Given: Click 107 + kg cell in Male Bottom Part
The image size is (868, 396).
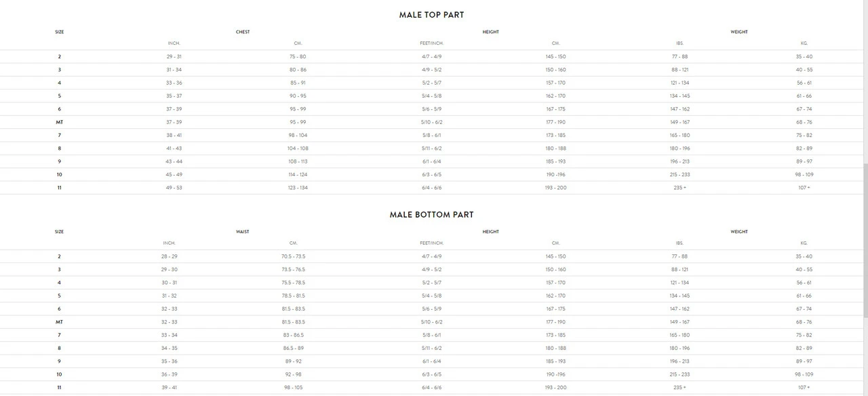Looking at the screenshot, I should [804, 387].
